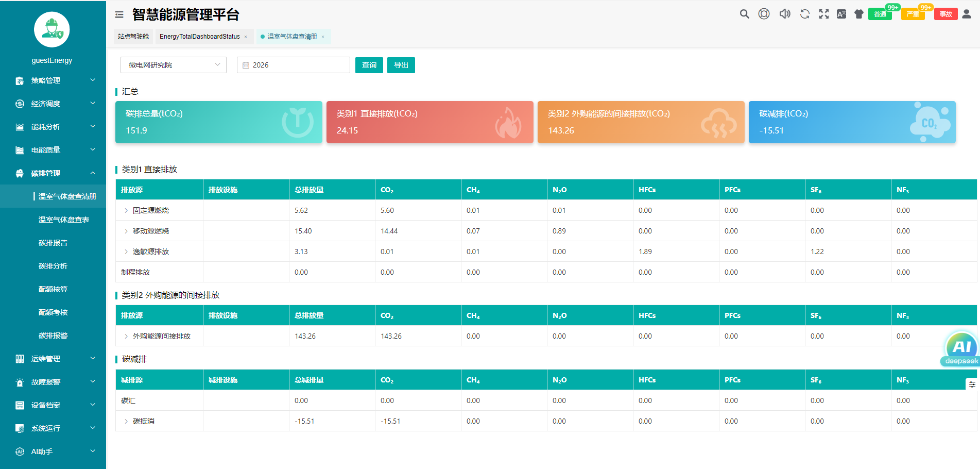Expand the 固定源燃烧 table row
Screen dimensions: 980x469
pyautogui.click(x=126, y=210)
